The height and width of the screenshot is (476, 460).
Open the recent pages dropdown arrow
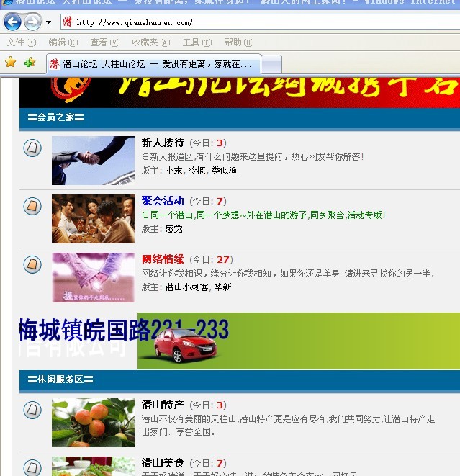tap(48, 22)
